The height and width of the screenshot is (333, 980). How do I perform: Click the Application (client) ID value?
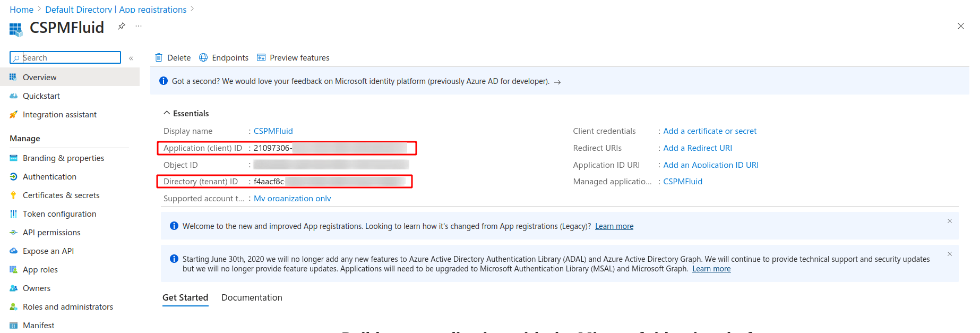[330, 148]
